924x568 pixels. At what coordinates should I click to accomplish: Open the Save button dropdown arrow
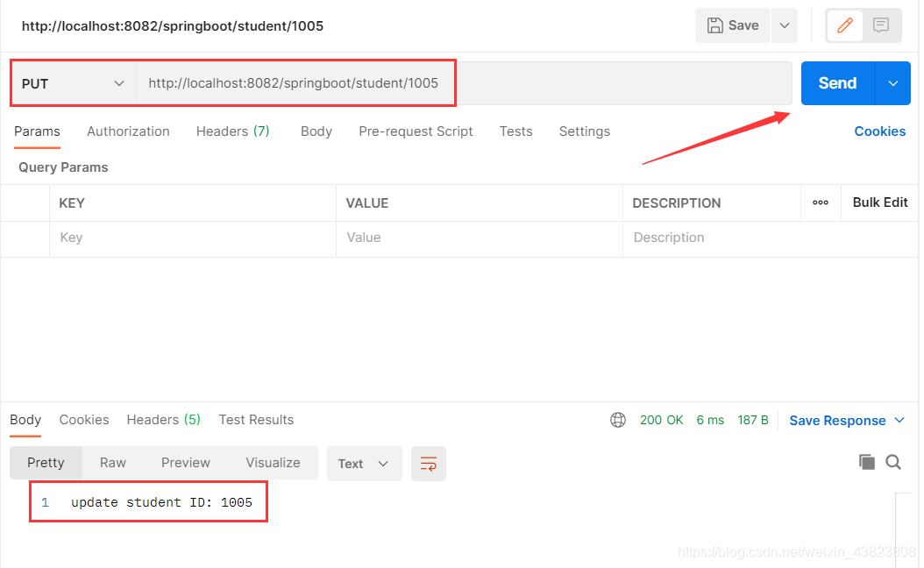tap(784, 25)
